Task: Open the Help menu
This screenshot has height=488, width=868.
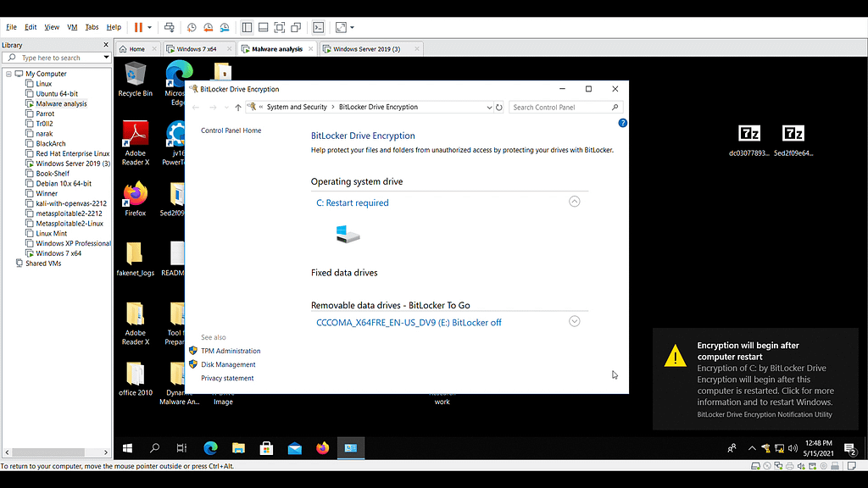Action: click(114, 27)
